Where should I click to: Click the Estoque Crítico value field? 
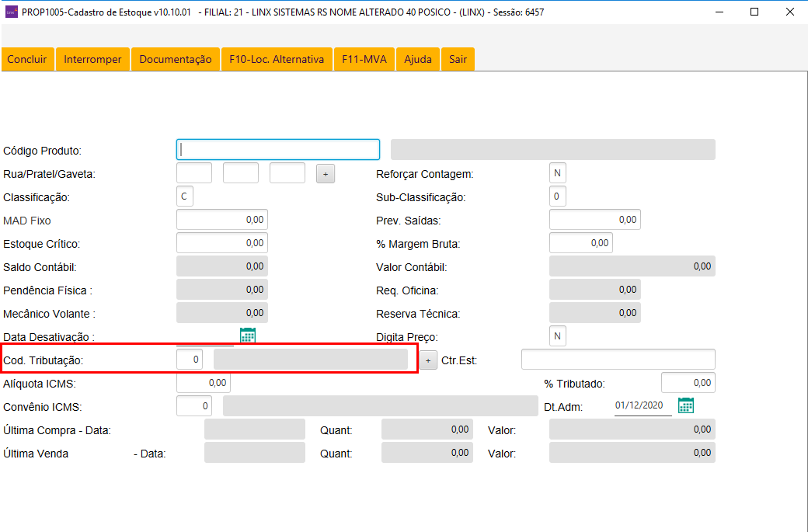222,243
